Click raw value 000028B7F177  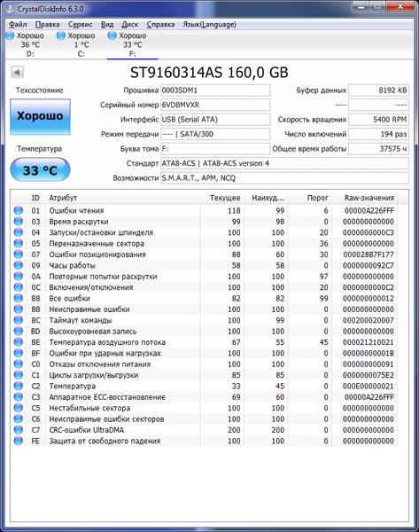pyautogui.click(x=369, y=254)
